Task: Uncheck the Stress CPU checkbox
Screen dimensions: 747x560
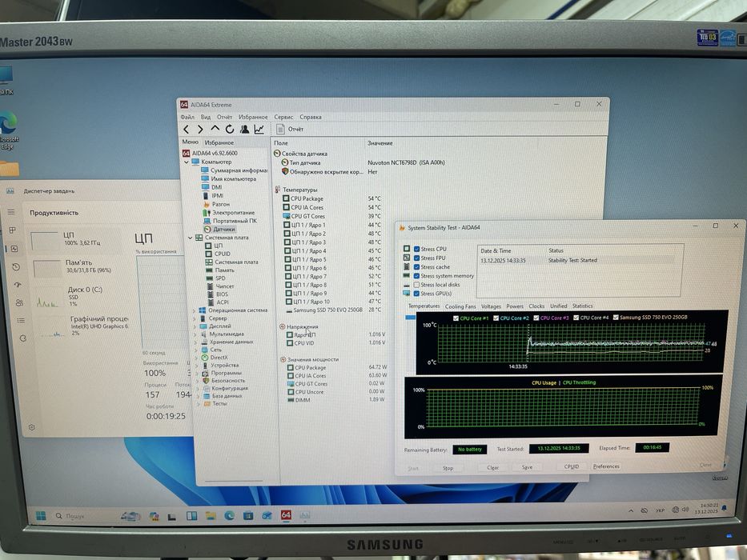Action: (x=416, y=249)
